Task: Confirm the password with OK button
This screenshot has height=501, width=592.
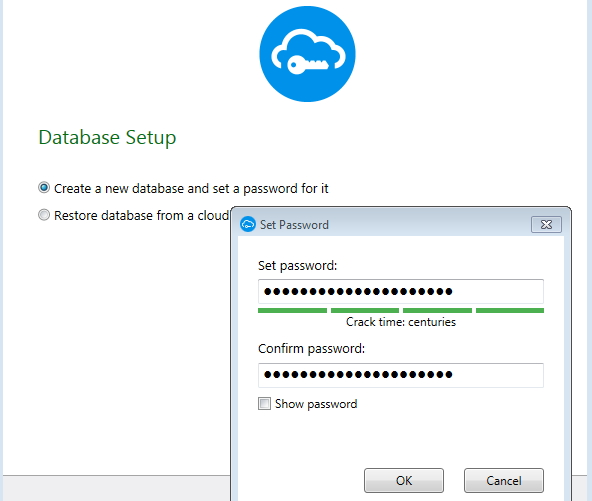Action: pos(404,481)
